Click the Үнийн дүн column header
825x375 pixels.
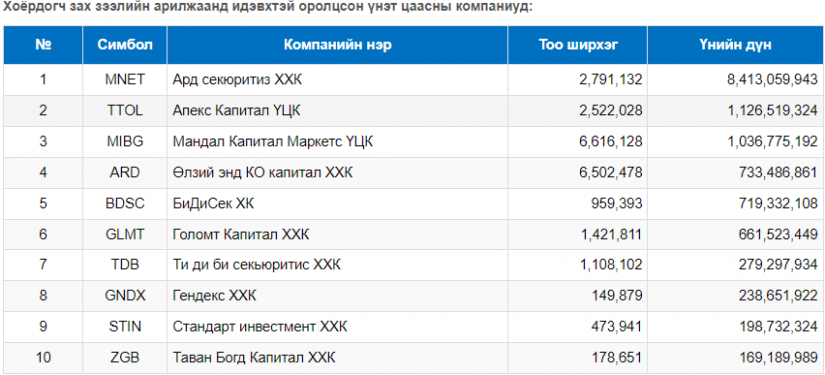click(736, 45)
